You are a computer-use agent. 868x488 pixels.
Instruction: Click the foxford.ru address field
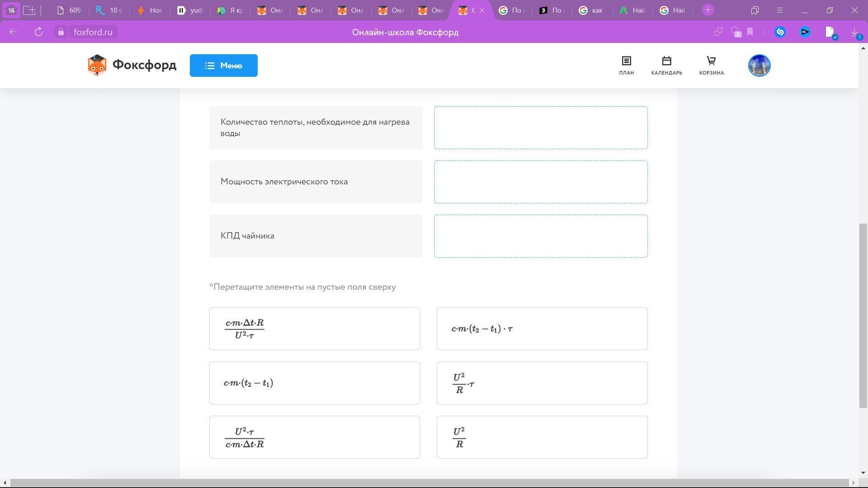point(93,32)
